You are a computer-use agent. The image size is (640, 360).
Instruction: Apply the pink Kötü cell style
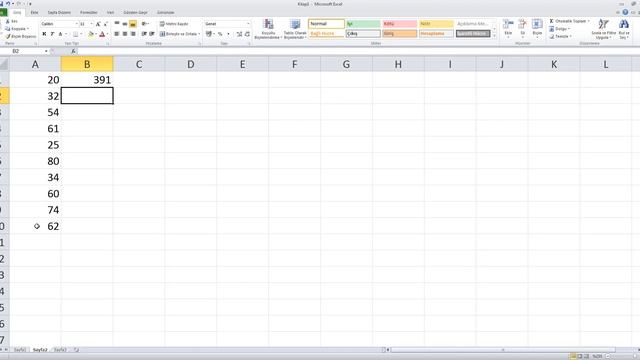coord(400,24)
